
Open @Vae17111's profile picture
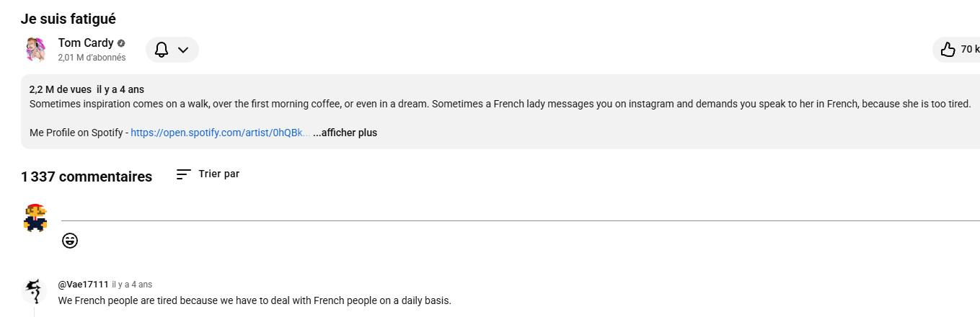click(35, 291)
